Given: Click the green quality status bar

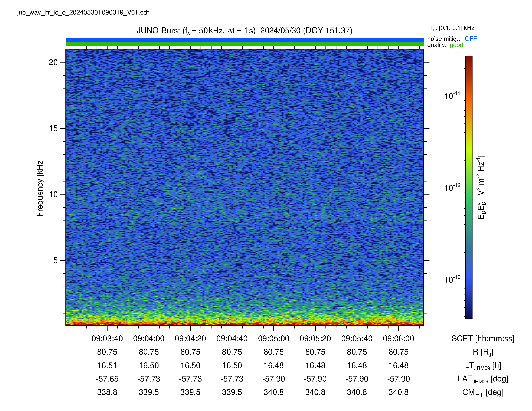Looking at the screenshot, I should [245, 44].
